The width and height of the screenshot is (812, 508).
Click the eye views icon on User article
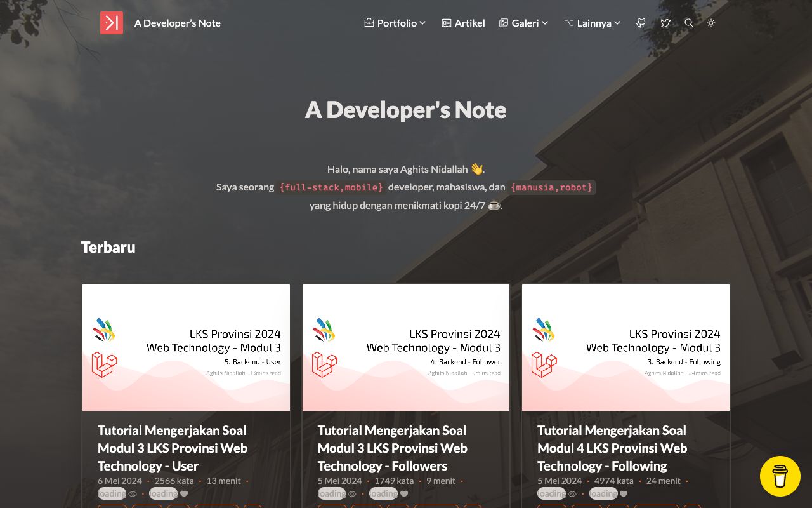tap(133, 493)
